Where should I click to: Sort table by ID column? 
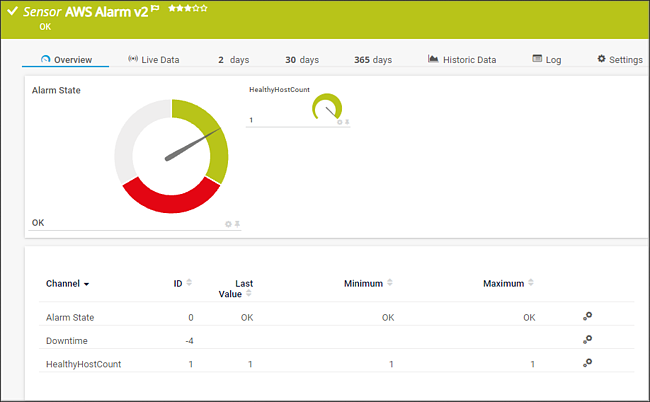[182, 283]
